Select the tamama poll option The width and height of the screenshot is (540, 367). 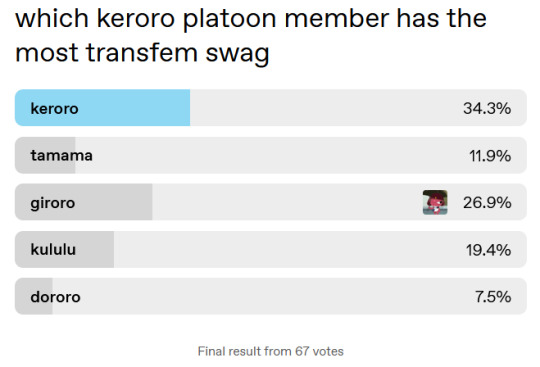coord(271,155)
